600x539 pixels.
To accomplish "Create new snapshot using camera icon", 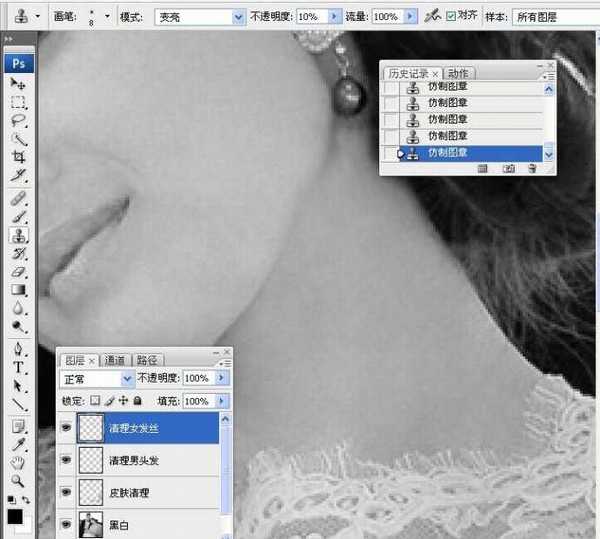I will (509, 169).
